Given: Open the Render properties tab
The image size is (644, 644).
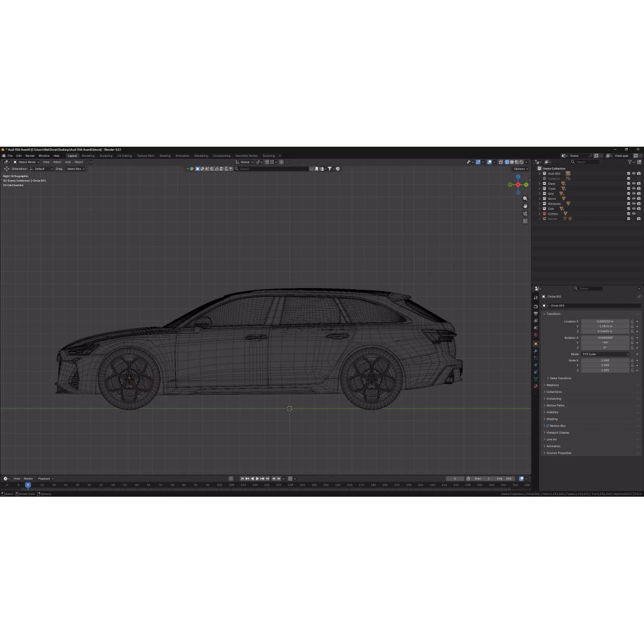Looking at the screenshot, I should tap(535, 306).
